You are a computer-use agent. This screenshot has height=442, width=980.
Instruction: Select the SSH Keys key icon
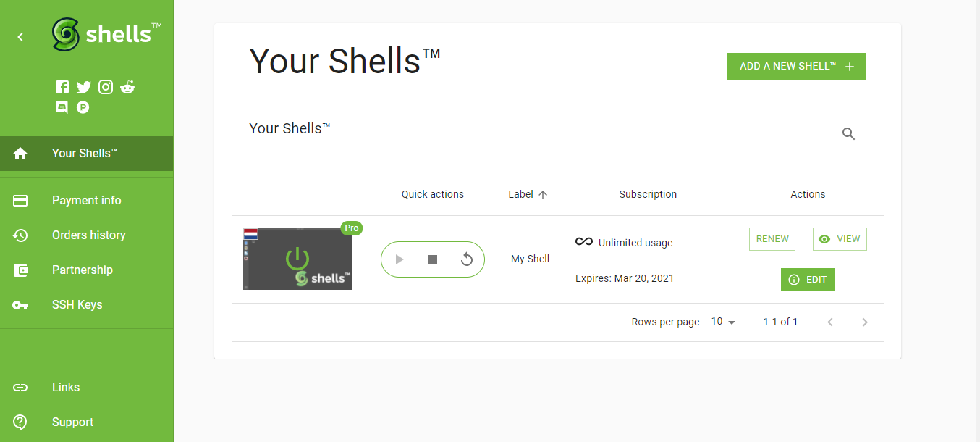click(x=20, y=304)
